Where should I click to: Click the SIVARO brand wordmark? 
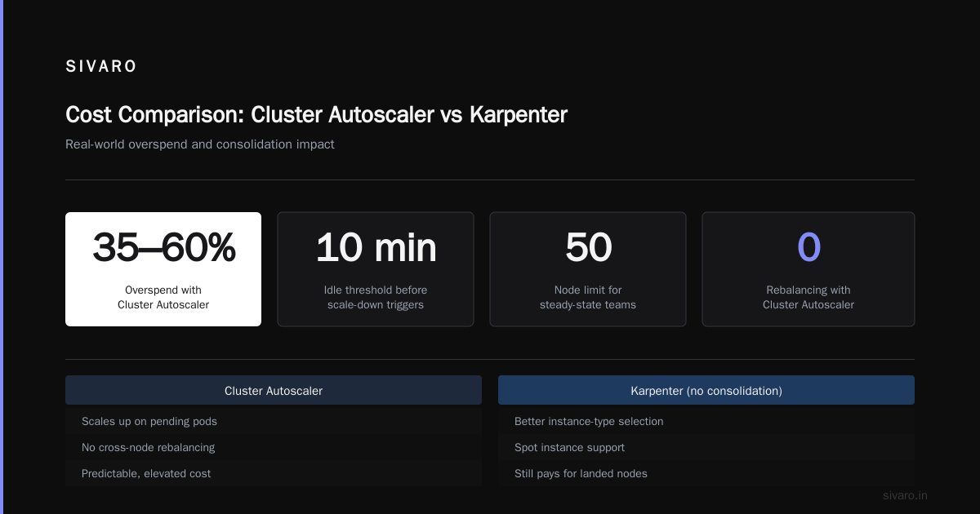(x=101, y=67)
